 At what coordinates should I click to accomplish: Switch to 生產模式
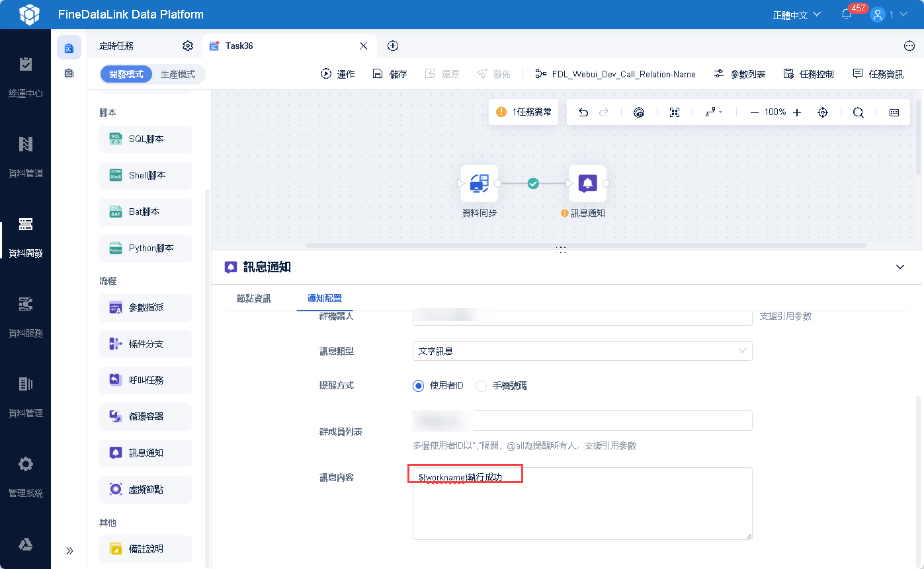178,74
